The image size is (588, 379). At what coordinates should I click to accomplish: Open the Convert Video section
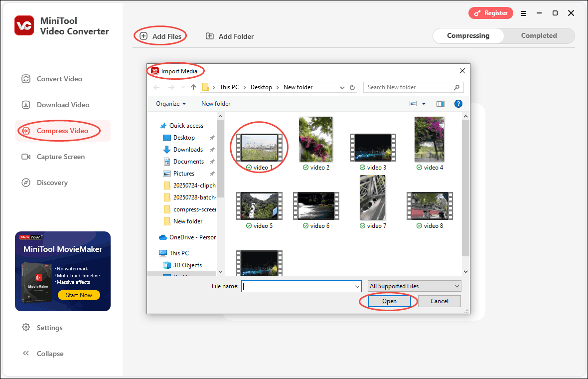[52, 79]
